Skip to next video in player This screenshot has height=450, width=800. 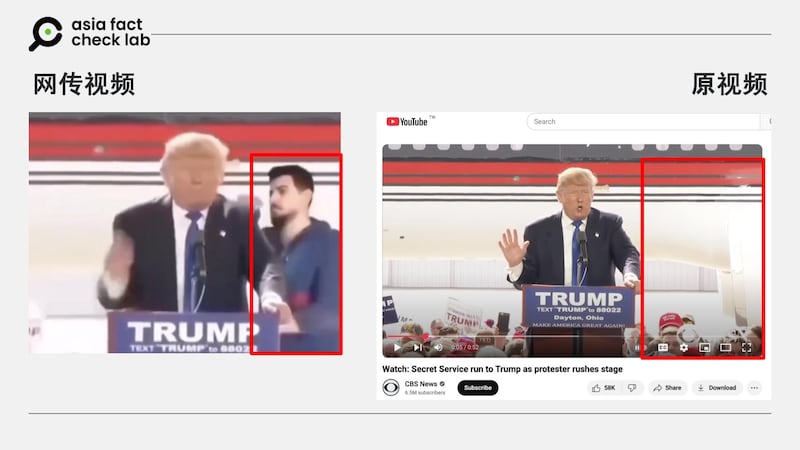417,348
